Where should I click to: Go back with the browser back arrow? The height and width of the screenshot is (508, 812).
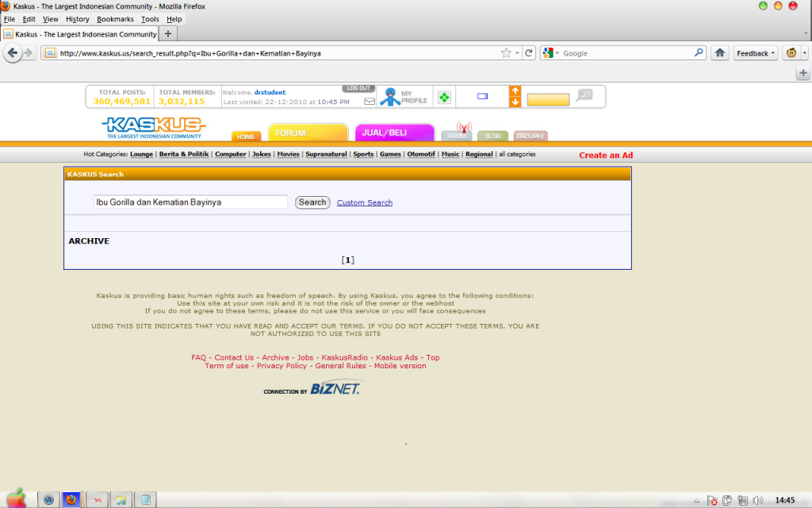click(x=13, y=53)
